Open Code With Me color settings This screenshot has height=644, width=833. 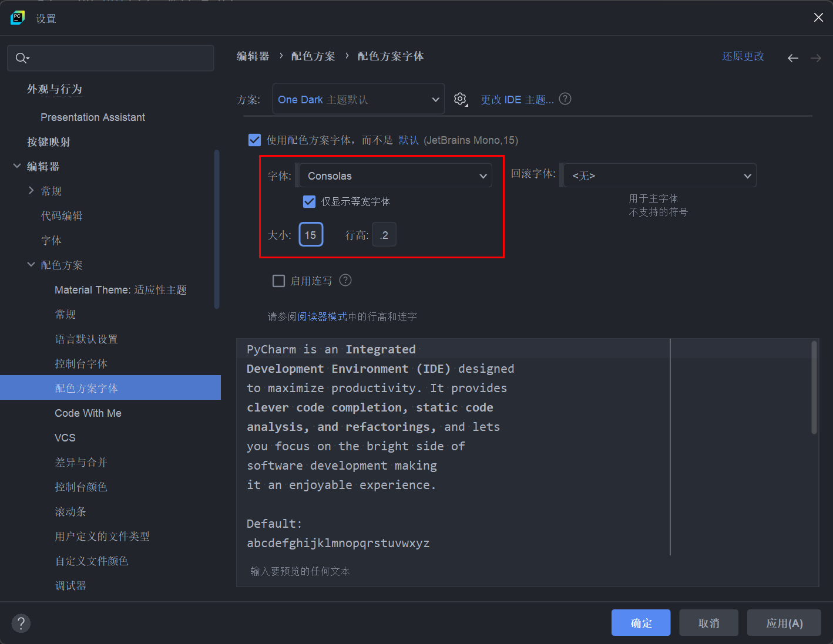[88, 413]
